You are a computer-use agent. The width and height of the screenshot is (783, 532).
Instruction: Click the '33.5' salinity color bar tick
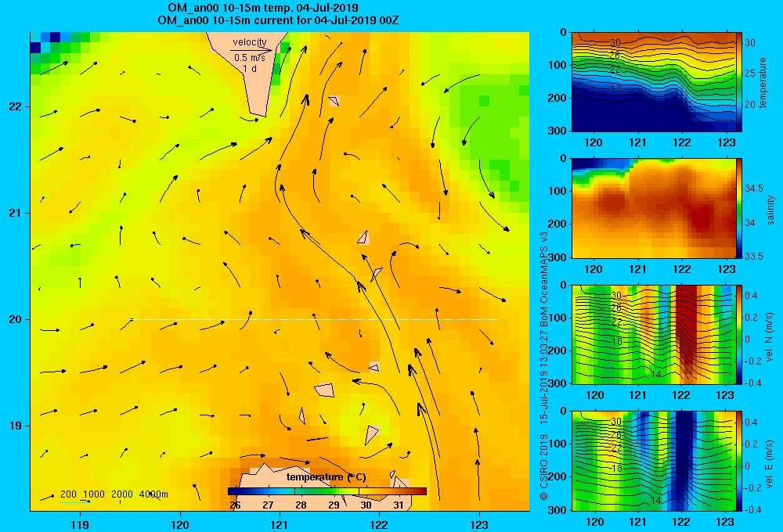[x=754, y=256]
